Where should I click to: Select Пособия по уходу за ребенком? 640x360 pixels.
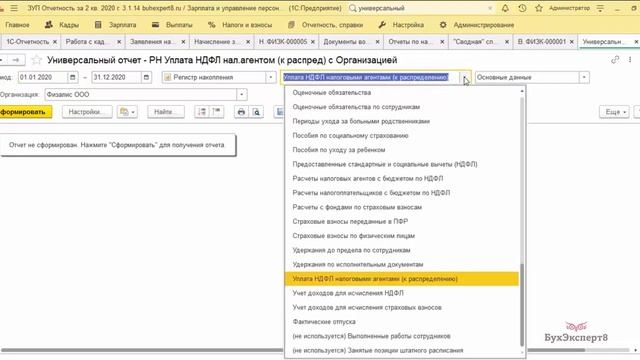pyautogui.click(x=402, y=150)
